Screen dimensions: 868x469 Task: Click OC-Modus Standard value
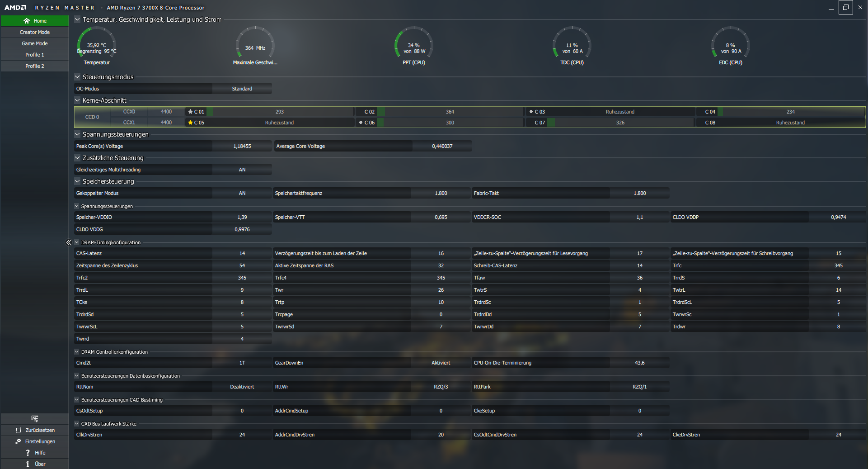[242, 89]
